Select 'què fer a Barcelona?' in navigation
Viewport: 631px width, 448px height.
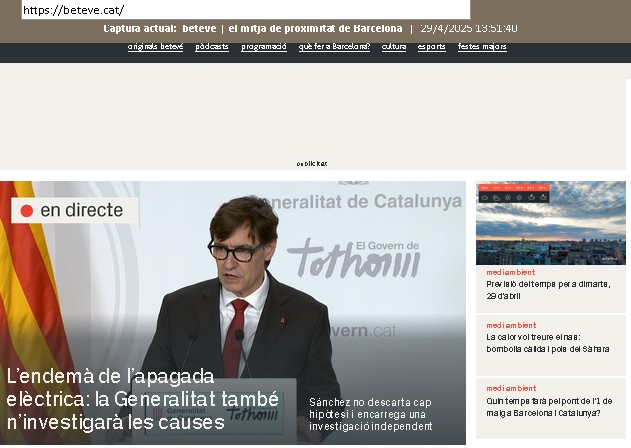point(334,47)
